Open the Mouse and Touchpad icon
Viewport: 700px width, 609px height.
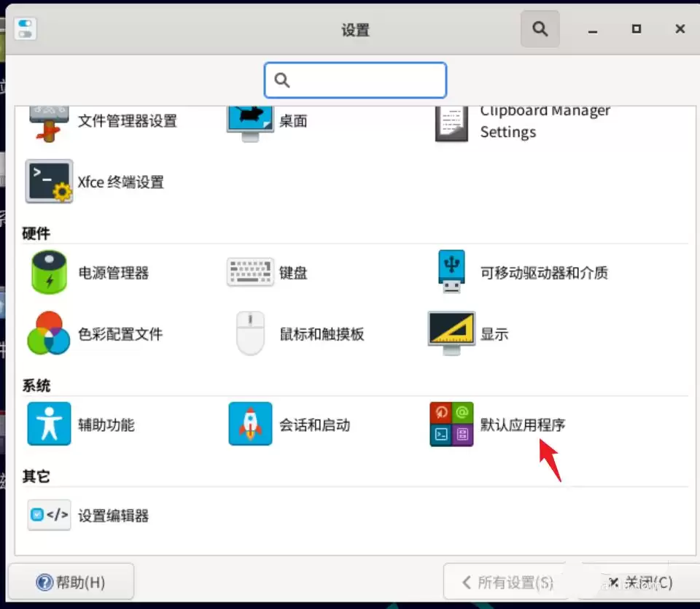(x=250, y=333)
